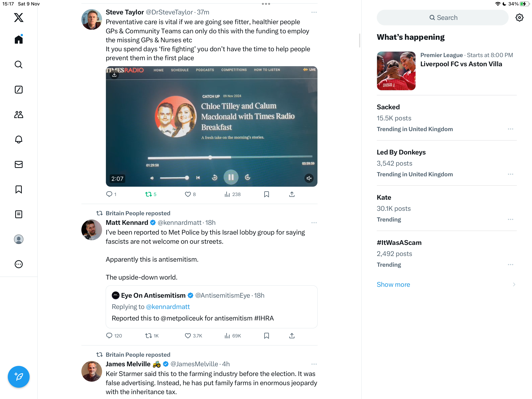The height and width of the screenshot is (399, 532).
Task: Open Communities people icon in sidebar
Action: tap(18, 115)
